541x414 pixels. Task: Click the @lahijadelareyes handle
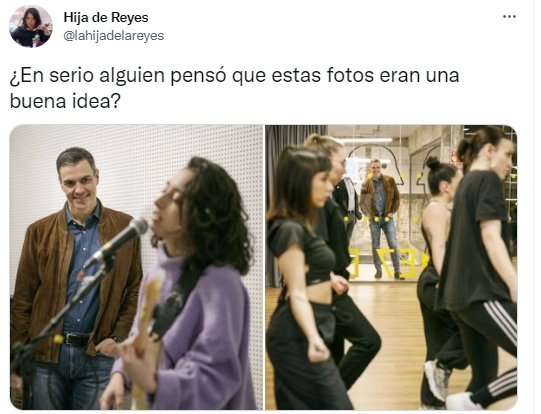tap(114, 36)
